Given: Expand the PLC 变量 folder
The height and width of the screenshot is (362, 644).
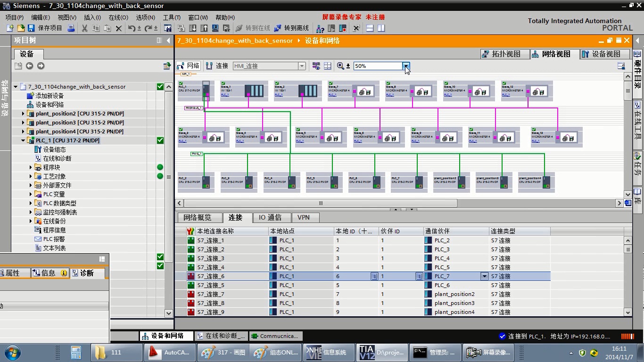Looking at the screenshot, I should pos(31,194).
